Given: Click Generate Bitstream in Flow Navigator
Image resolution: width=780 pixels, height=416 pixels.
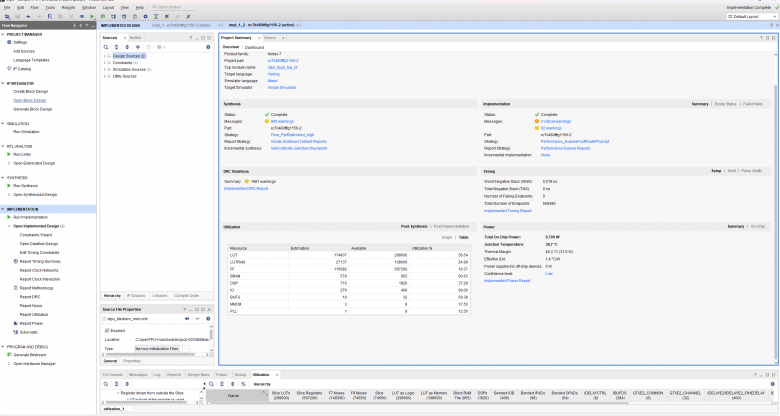Looking at the screenshot, I should pos(29,355).
